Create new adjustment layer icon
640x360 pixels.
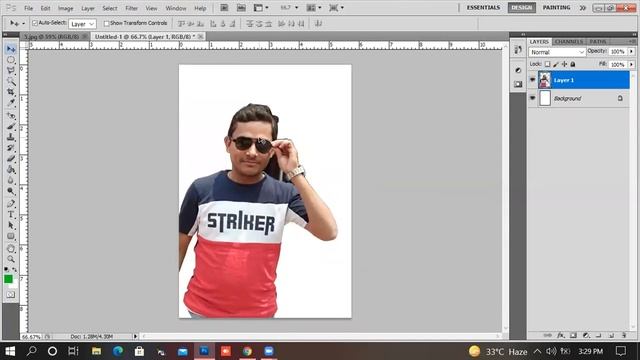pyautogui.click(x=586, y=335)
